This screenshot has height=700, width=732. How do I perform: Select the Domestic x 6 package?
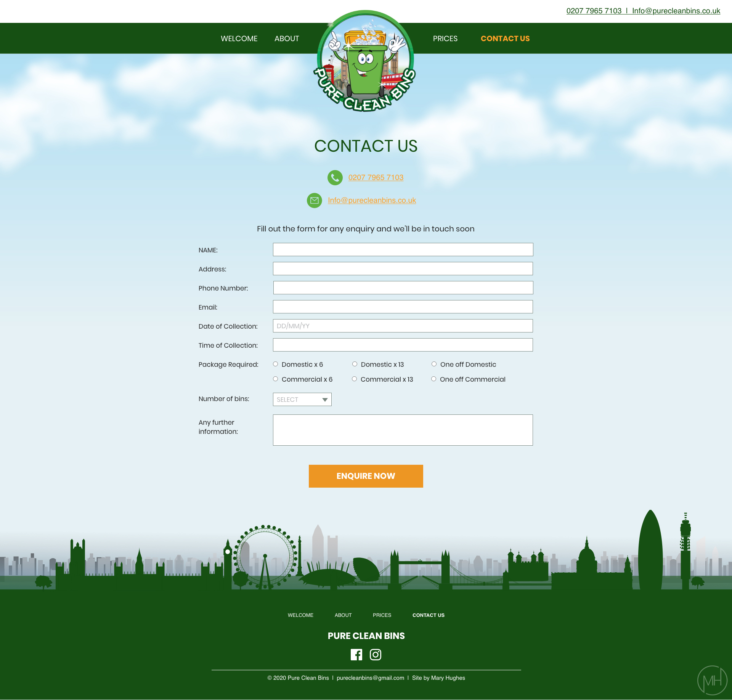(x=275, y=364)
